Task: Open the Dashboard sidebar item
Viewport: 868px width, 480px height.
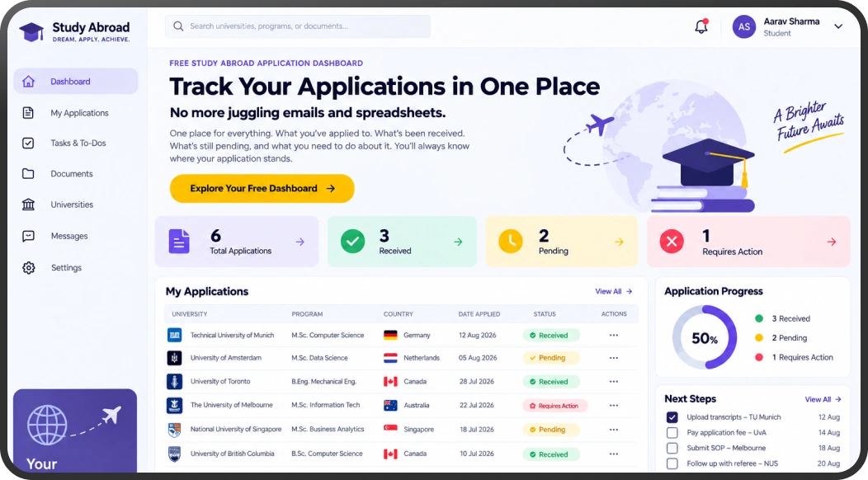Action: point(76,82)
